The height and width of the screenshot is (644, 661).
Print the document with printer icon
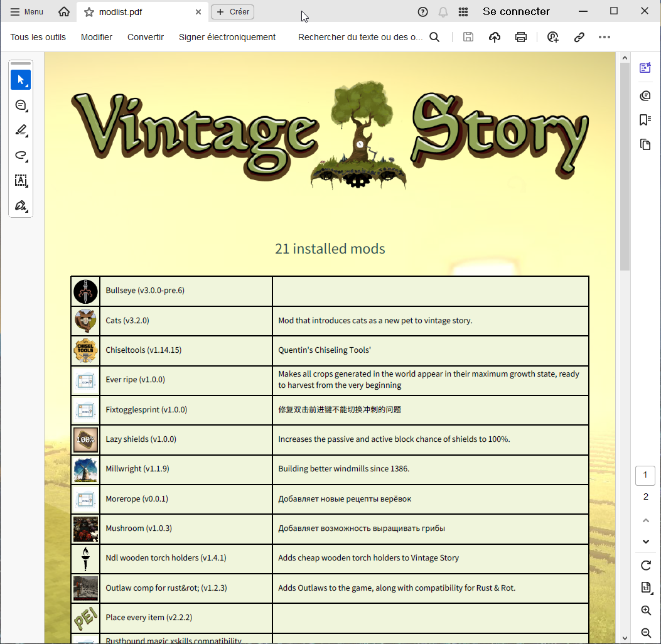click(x=520, y=37)
